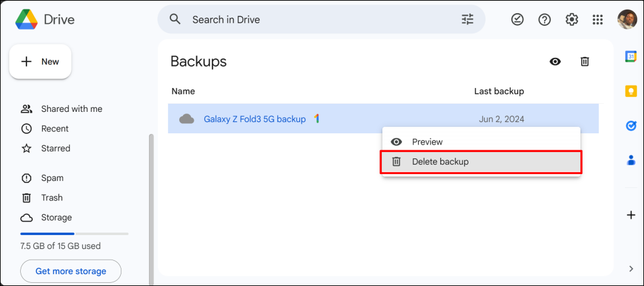Click the trash icon in Backups header
This screenshot has height=286, width=644.
584,61
